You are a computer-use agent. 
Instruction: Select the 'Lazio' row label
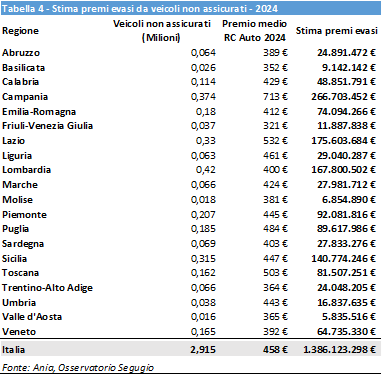[13, 141]
